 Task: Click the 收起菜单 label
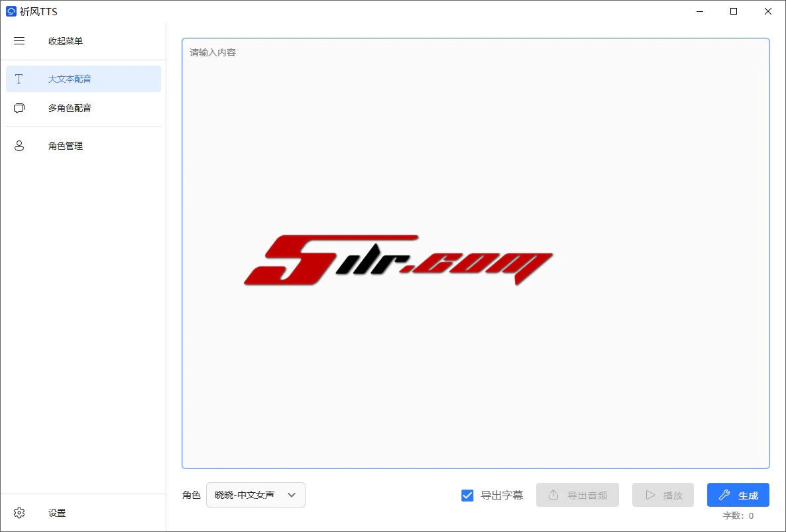click(x=66, y=41)
